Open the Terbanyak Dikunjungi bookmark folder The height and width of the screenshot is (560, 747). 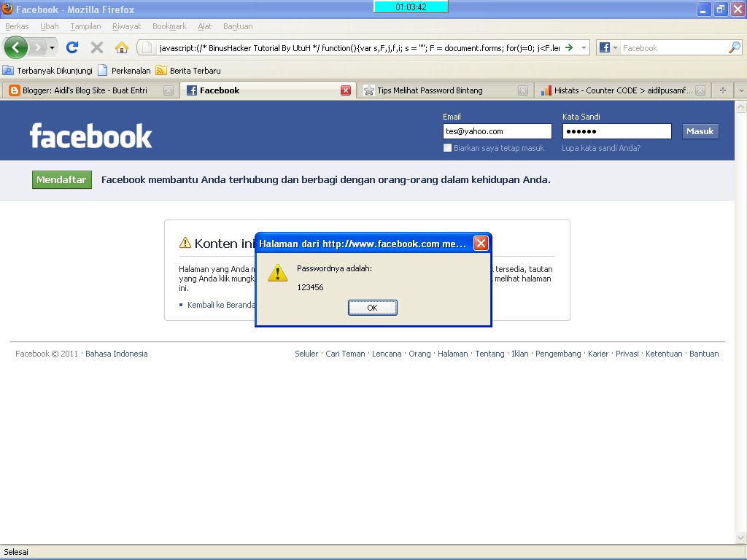point(47,71)
